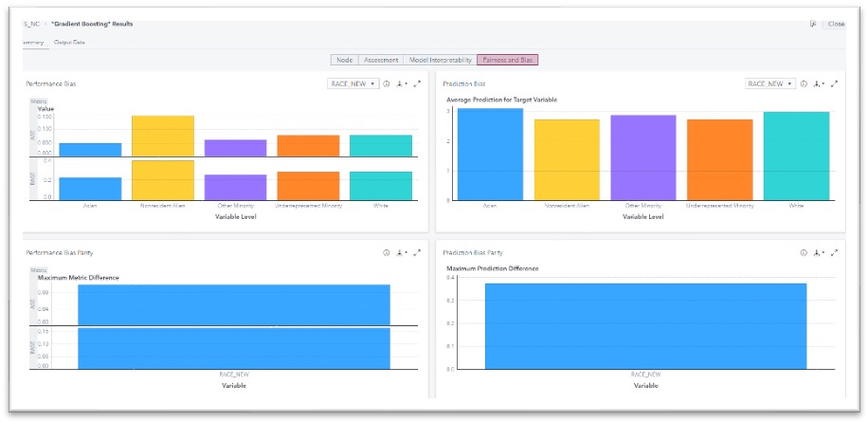This screenshot has width=868, height=422.
Task: Click RACE_NEW axis label in Prediction Bias Parity
Action: click(645, 375)
